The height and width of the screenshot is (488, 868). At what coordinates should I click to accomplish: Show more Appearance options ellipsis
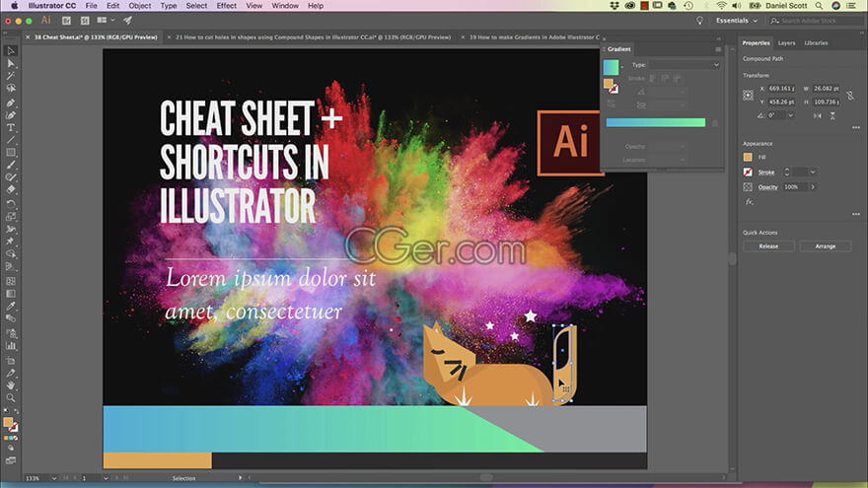tap(856, 214)
